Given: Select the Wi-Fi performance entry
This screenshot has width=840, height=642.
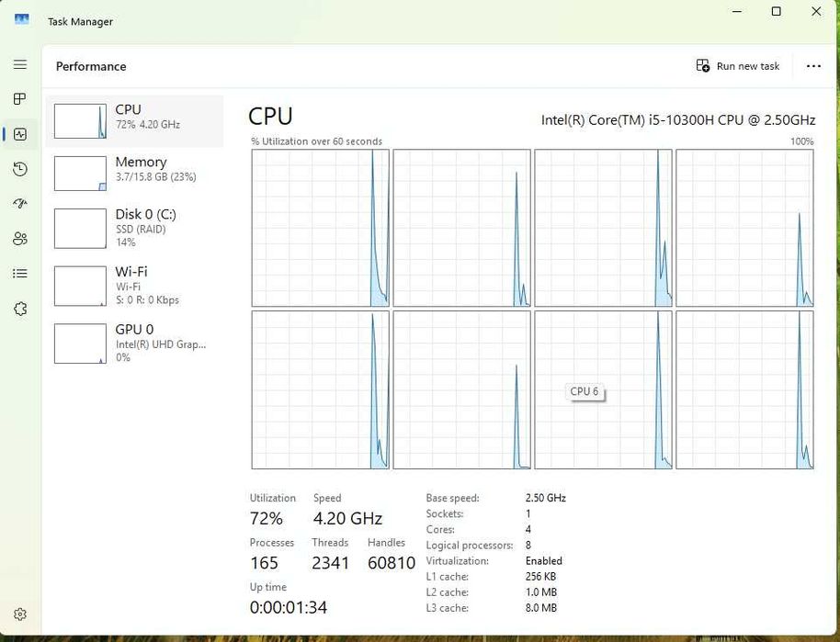Looking at the screenshot, I should coord(134,286).
